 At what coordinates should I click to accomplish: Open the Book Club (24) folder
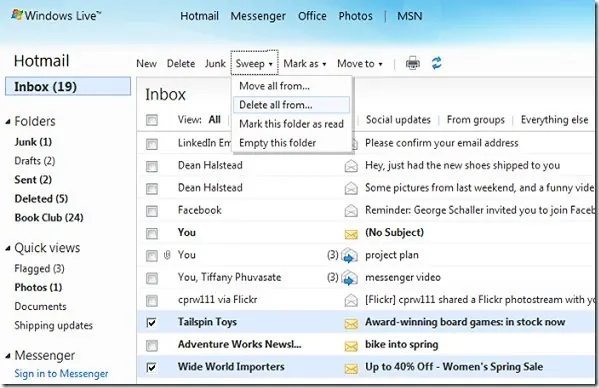49,218
